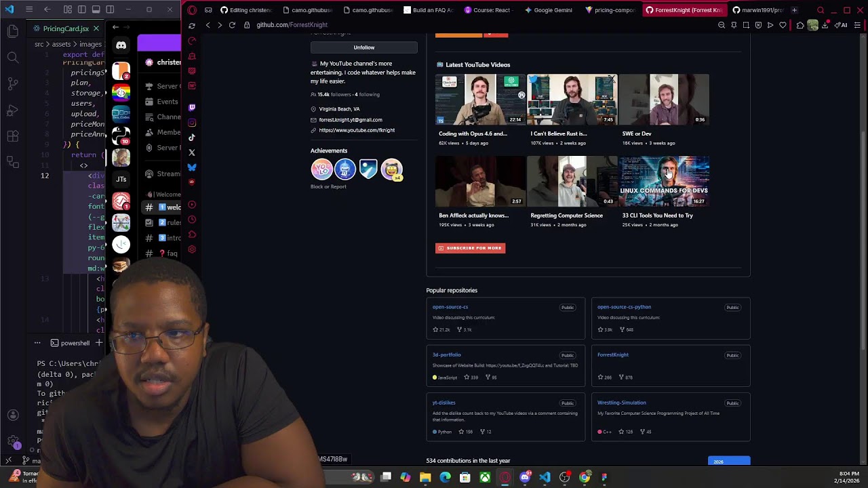
Task: Open Wrestling-Simulation repository link
Action: pos(622,403)
